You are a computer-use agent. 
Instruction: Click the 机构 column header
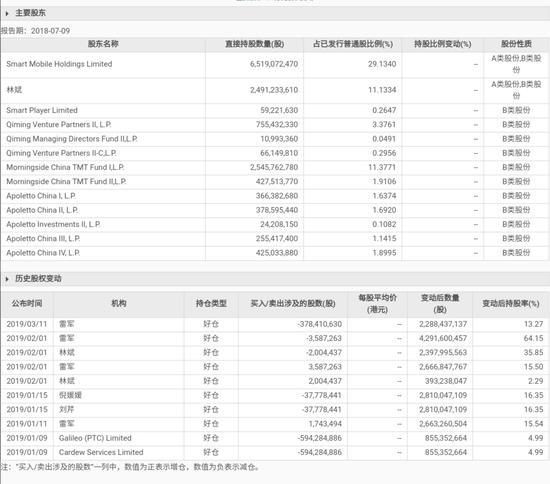(x=119, y=304)
